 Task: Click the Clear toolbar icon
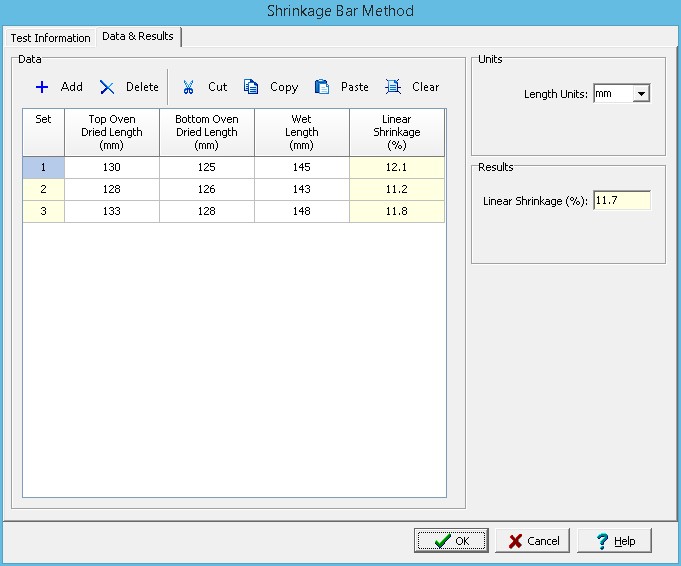(x=394, y=87)
